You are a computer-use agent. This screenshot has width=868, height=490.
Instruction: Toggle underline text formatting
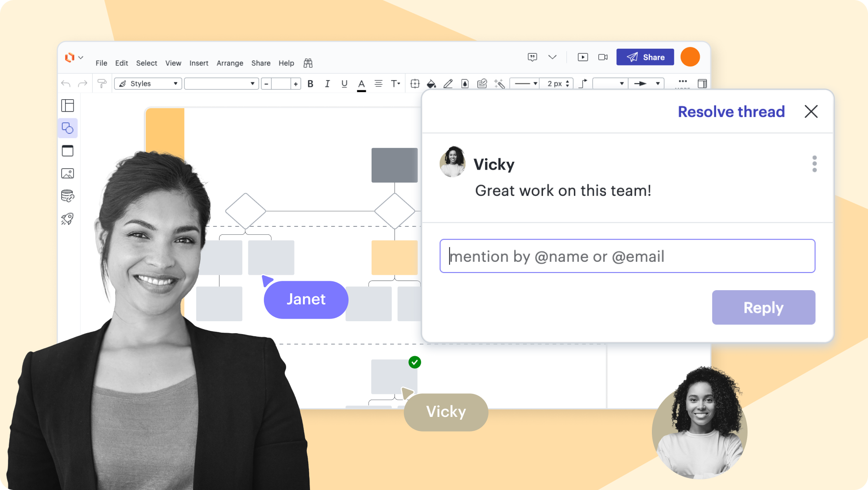344,84
